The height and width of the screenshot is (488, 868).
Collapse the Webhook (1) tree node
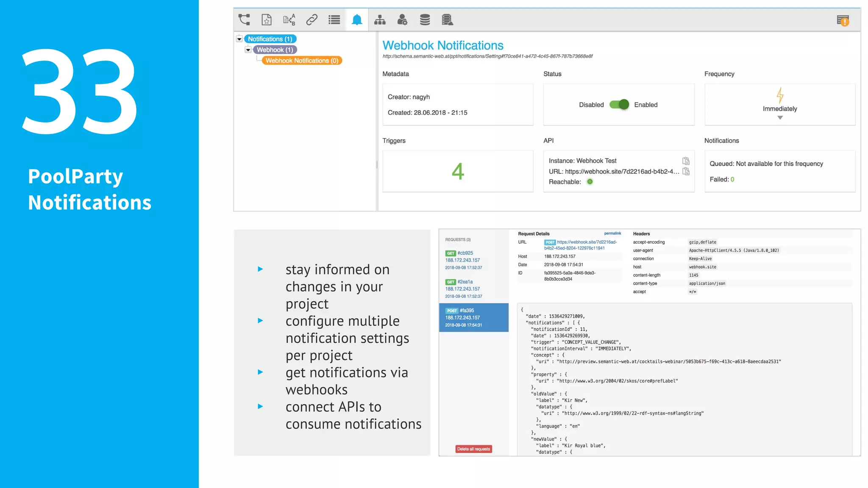coord(248,50)
